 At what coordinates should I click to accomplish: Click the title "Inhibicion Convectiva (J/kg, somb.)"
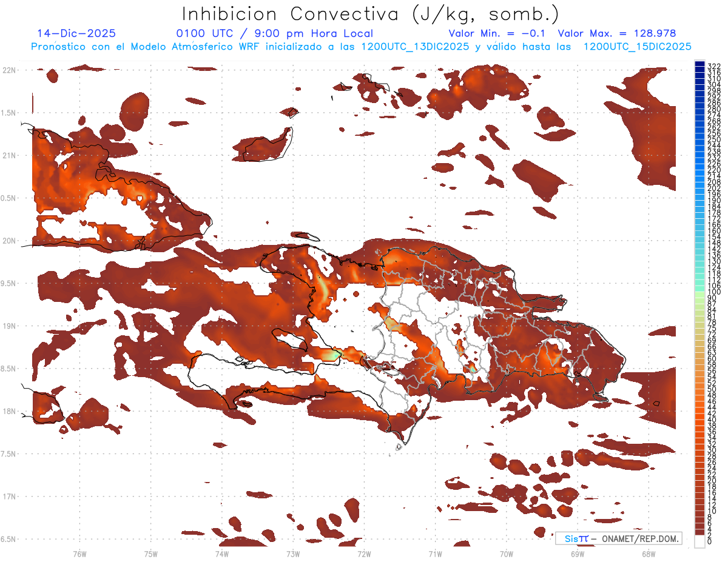coord(370,14)
